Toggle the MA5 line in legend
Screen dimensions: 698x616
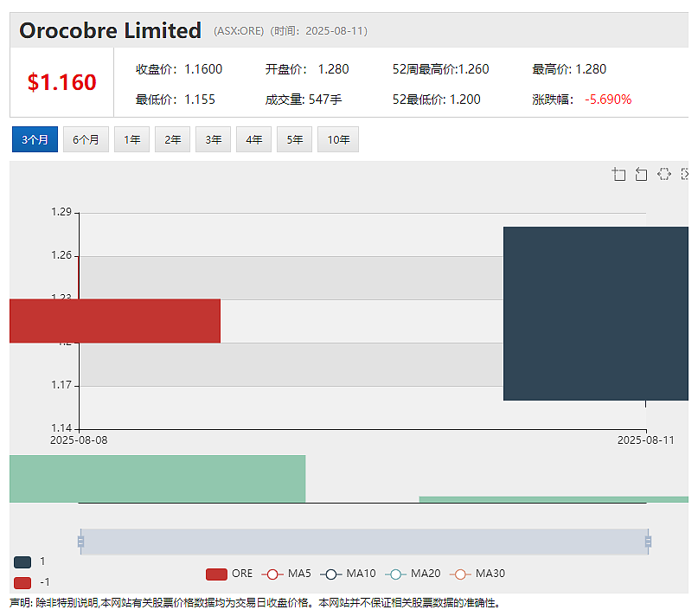coord(286,574)
